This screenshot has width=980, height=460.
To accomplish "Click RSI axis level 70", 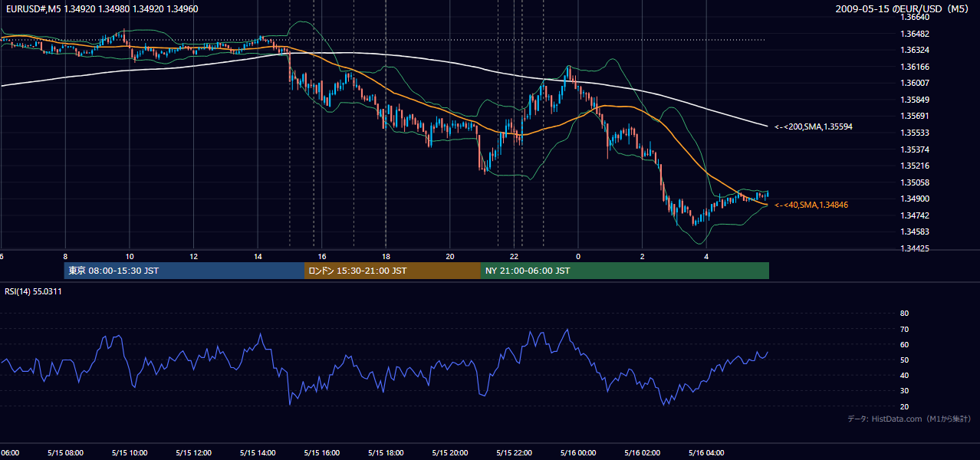I will tap(904, 329).
